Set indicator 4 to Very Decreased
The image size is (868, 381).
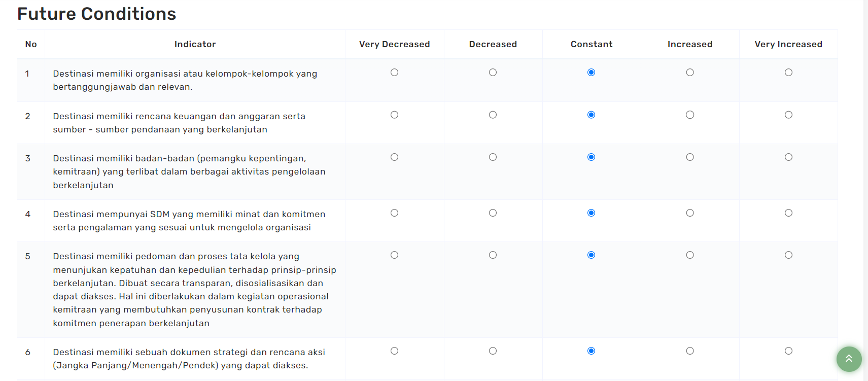(394, 213)
